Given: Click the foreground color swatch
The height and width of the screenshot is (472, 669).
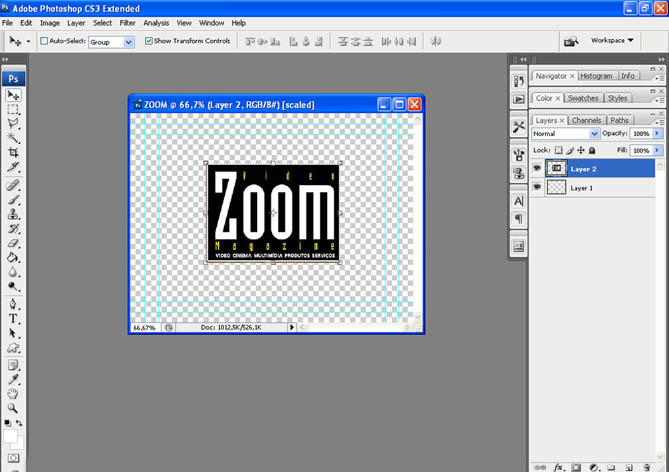Looking at the screenshot, I should [11, 436].
